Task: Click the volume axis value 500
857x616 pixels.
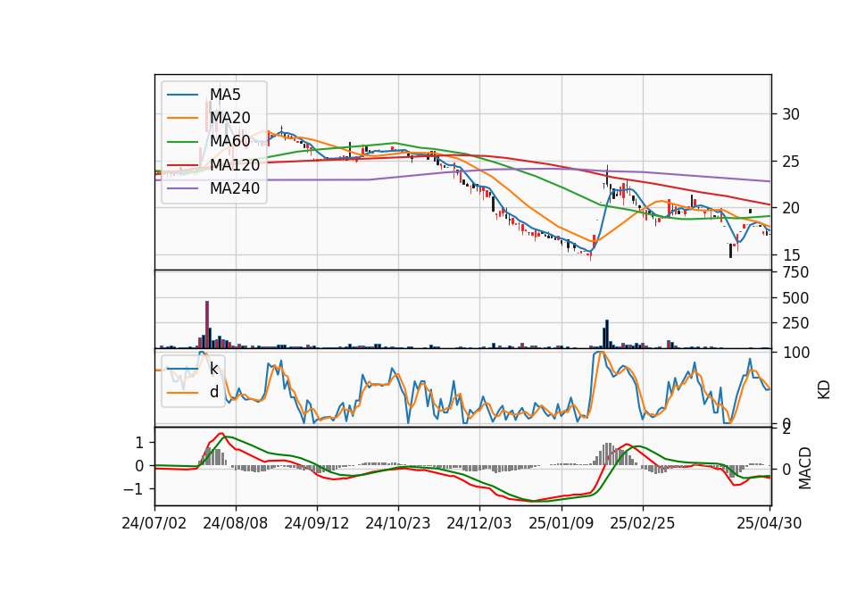Action: point(795,298)
